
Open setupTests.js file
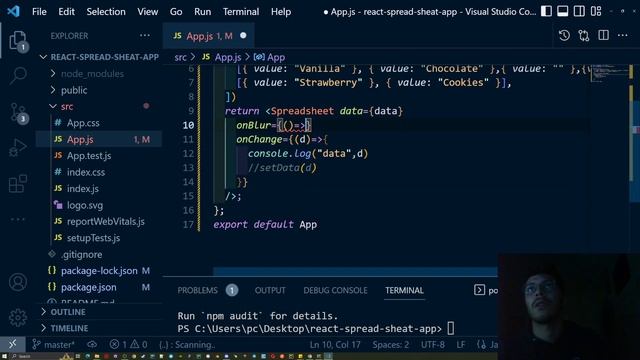point(93,238)
